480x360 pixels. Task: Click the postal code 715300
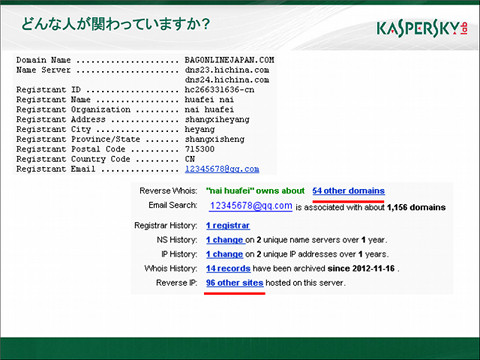(x=200, y=149)
